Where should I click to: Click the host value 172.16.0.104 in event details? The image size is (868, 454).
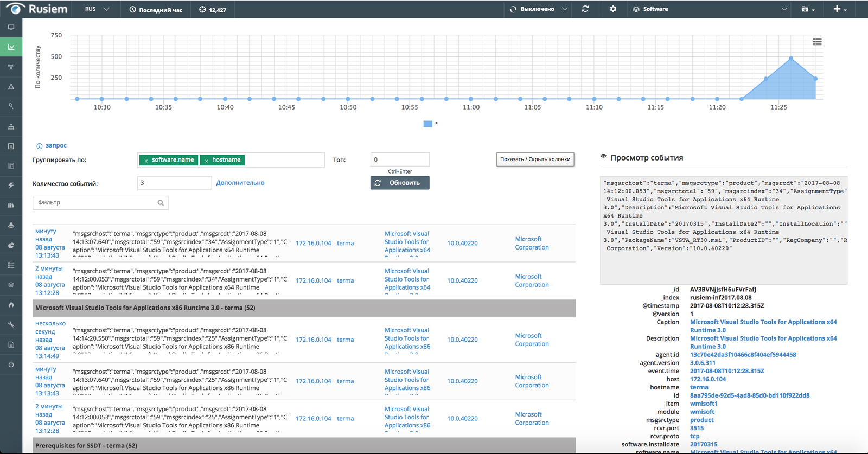708,379
